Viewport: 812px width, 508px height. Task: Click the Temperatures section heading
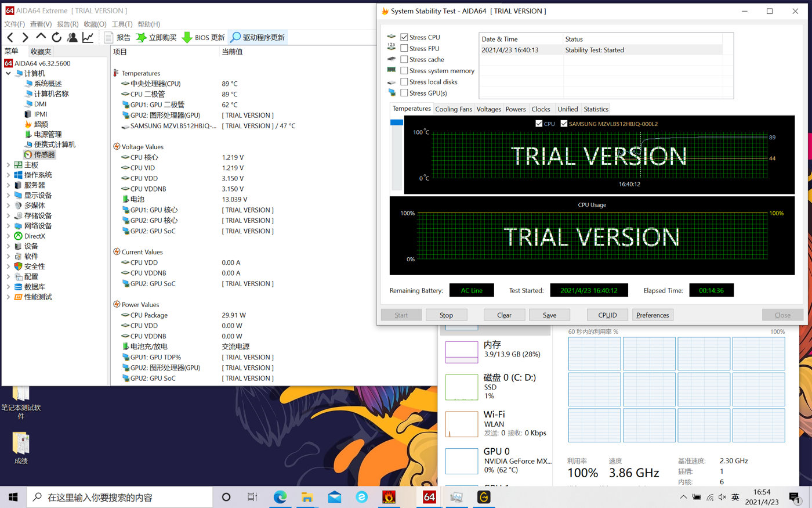coord(141,73)
